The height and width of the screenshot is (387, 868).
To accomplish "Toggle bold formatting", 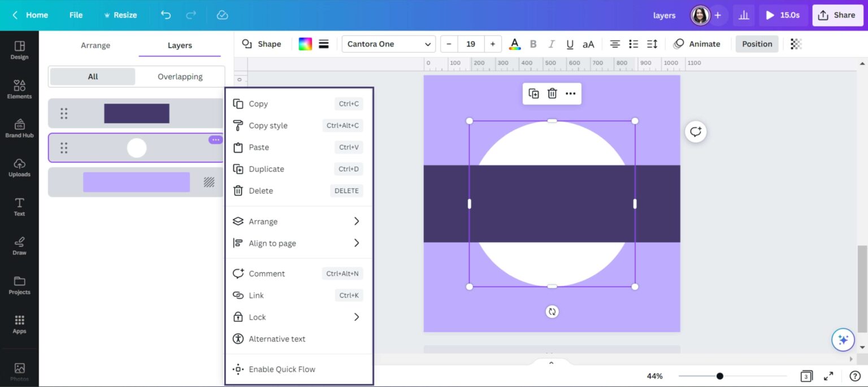I will point(533,44).
